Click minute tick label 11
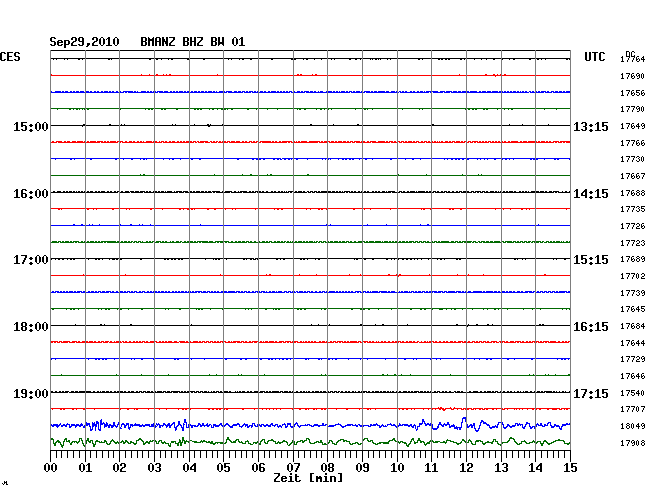Screen dimensions: 650x494 pos(431,467)
